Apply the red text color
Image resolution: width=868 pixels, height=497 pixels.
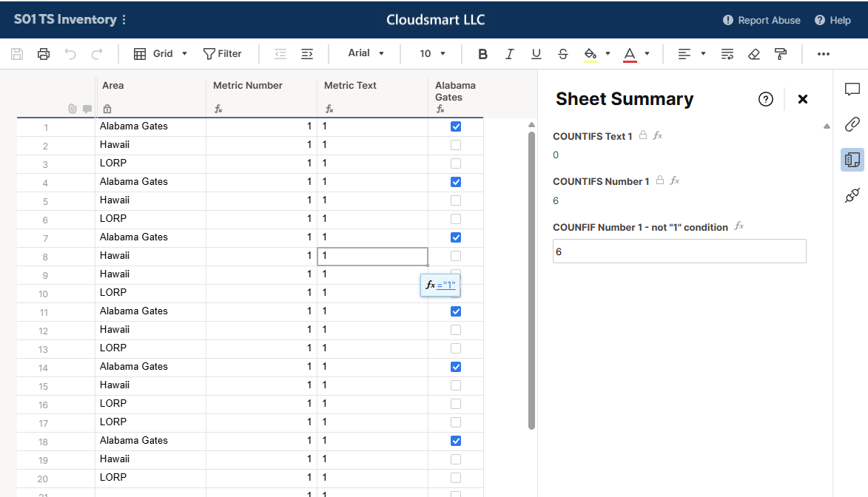tap(630, 54)
